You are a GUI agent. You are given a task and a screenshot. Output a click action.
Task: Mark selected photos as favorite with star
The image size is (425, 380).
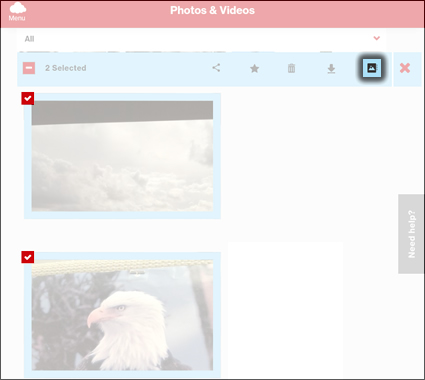click(x=254, y=68)
